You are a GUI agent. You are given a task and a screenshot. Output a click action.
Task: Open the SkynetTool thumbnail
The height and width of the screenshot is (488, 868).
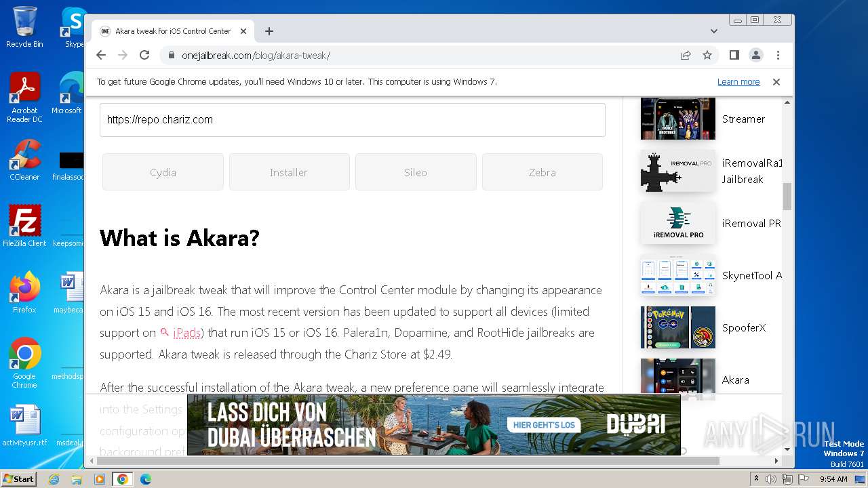tap(678, 275)
